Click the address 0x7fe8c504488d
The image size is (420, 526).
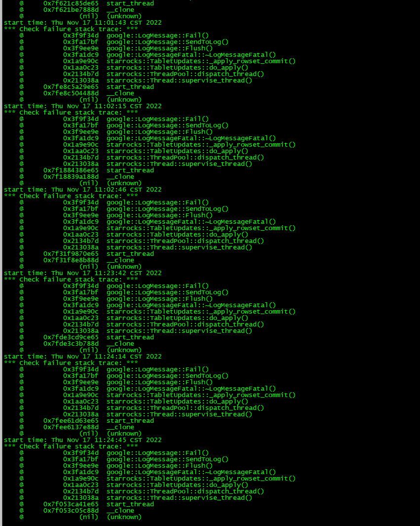click(x=71, y=93)
